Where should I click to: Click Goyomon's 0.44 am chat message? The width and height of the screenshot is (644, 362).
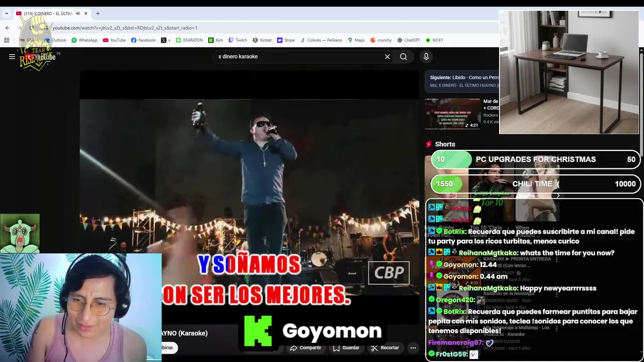468,276
